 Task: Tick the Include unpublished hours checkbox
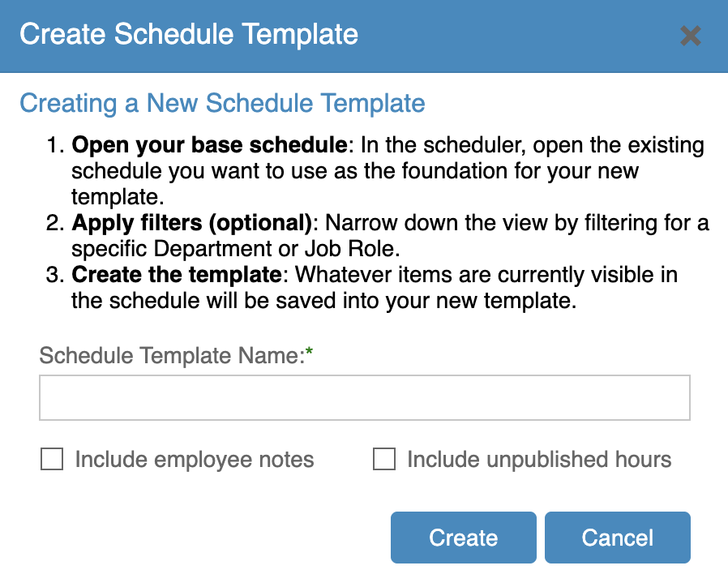pos(383,461)
